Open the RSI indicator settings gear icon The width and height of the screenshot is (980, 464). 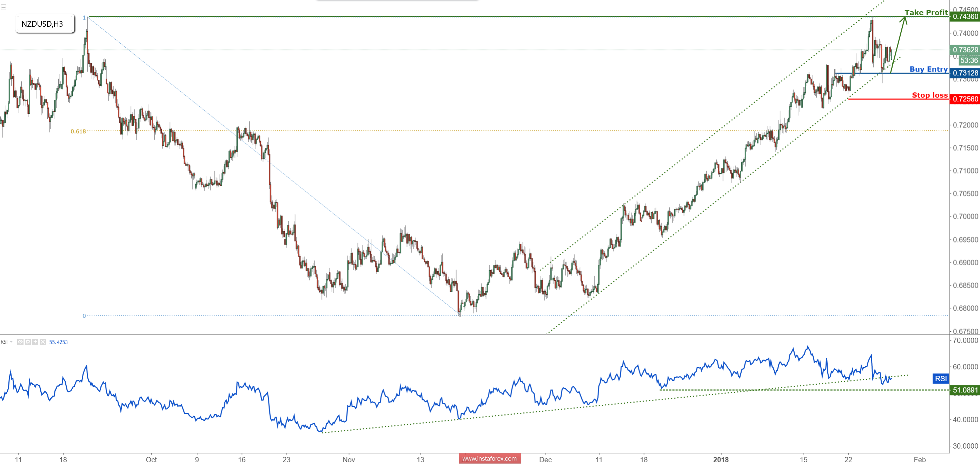point(28,342)
